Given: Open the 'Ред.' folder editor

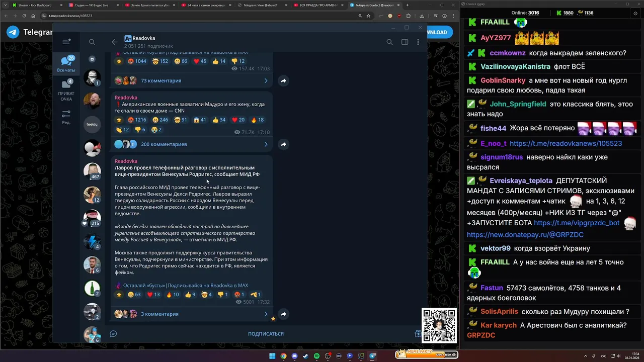Looking at the screenshot, I should [x=66, y=117].
